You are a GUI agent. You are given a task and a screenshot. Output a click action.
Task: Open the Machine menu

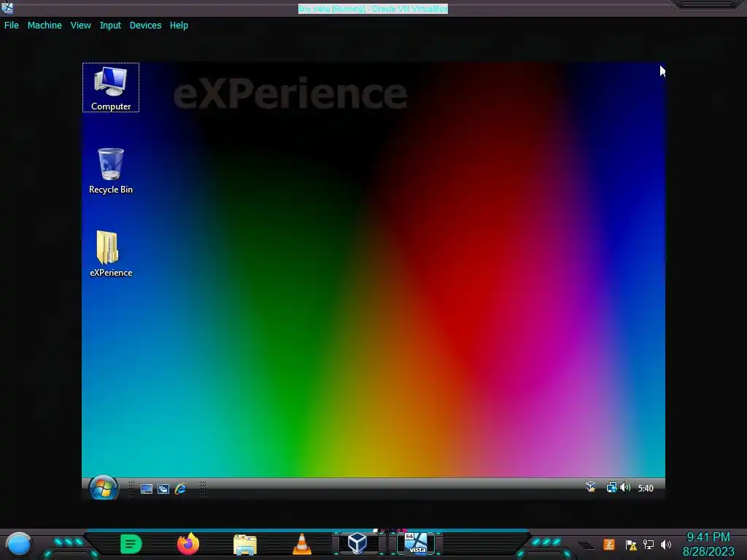(44, 26)
